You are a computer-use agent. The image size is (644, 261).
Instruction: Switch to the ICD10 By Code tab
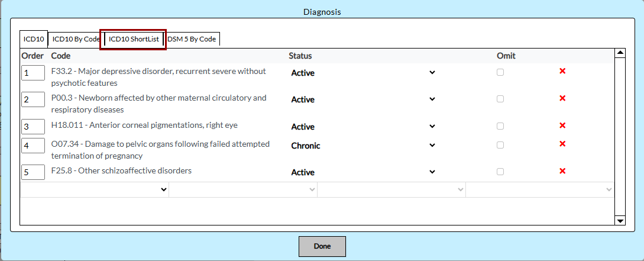76,39
